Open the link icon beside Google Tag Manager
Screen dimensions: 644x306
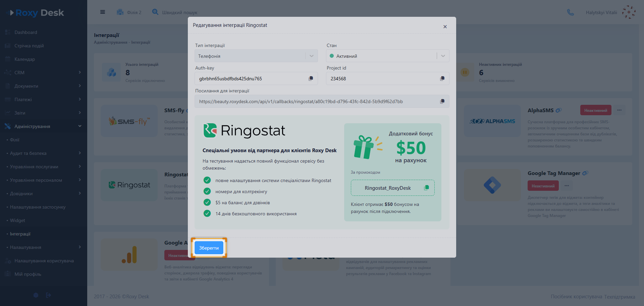(x=585, y=173)
